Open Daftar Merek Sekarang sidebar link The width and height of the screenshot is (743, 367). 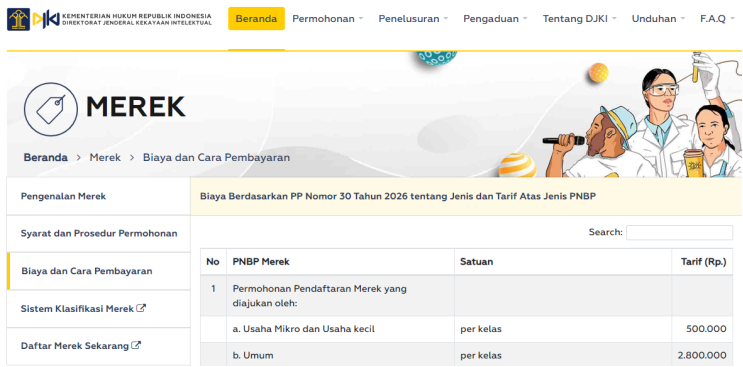99,346
